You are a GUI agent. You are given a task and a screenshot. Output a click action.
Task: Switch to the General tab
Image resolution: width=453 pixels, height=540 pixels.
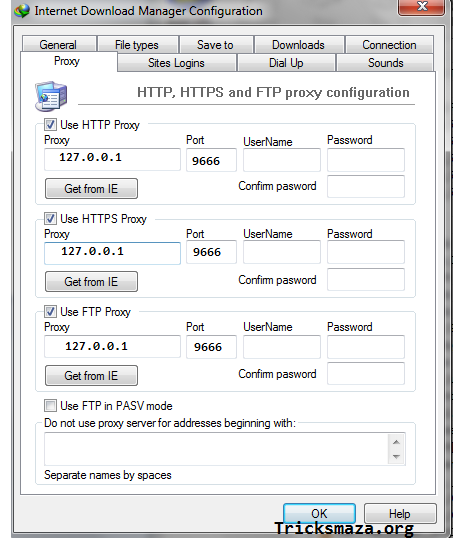coord(58,44)
